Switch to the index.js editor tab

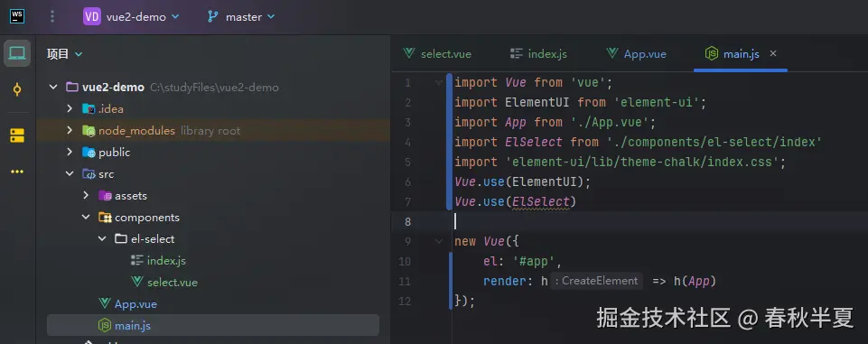click(x=538, y=53)
